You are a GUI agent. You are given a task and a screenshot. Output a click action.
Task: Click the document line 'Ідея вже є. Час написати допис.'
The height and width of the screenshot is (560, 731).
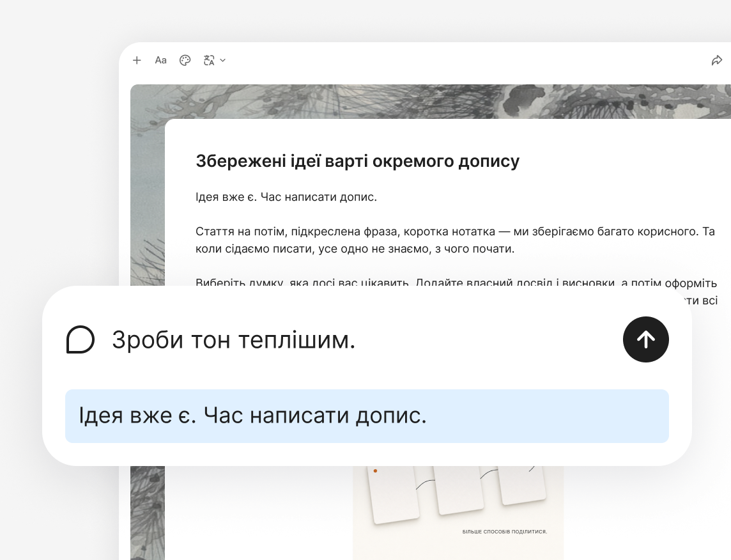coord(286,197)
